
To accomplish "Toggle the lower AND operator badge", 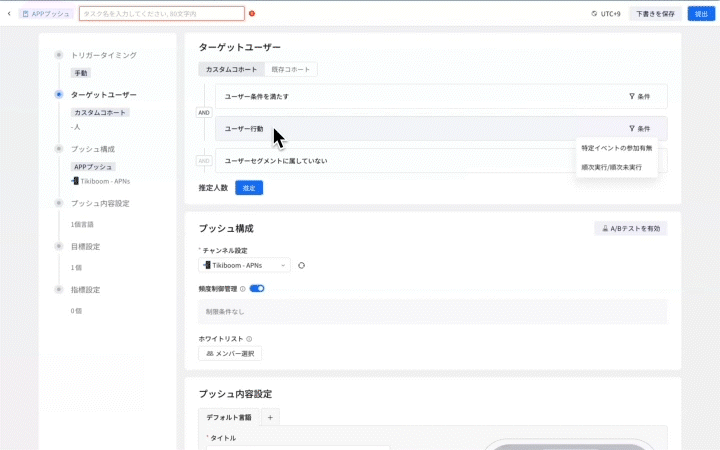I will point(204,161).
